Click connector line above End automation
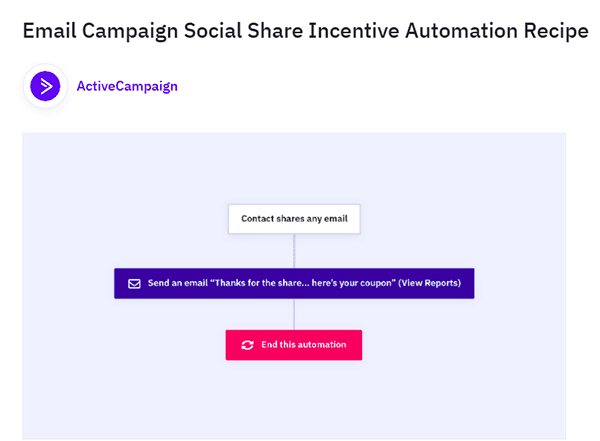Image resolution: width=600 pixels, height=441 pixels. click(294, 314)
